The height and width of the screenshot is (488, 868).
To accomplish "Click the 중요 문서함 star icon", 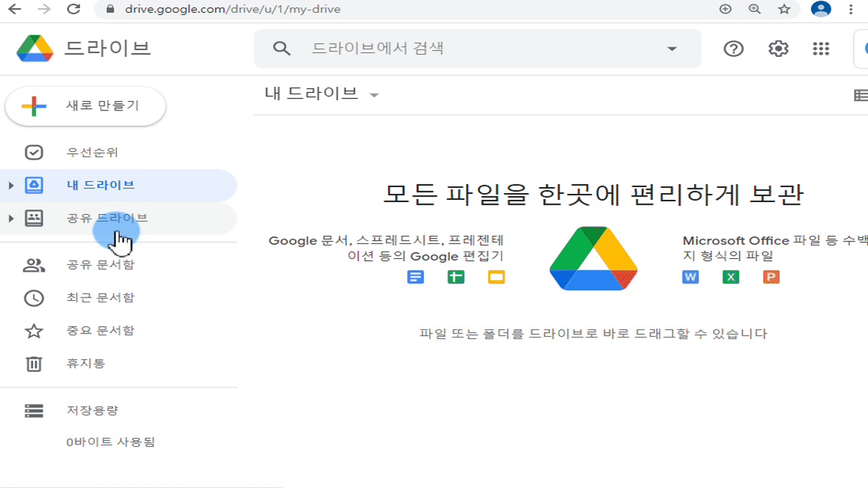I will (x=34, y=331).
